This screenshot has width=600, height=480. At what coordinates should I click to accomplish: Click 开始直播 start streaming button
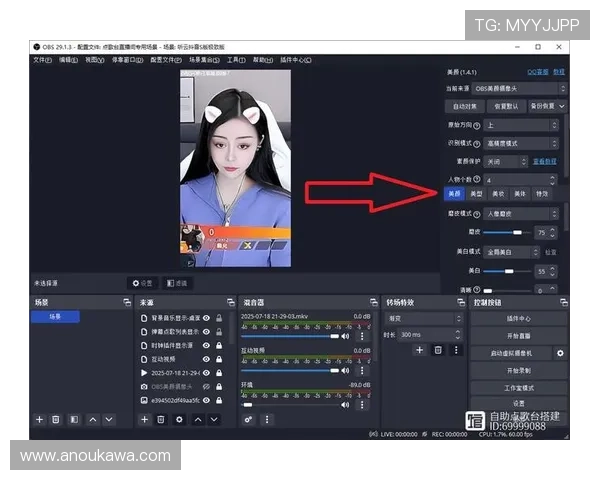pos(519,336)
